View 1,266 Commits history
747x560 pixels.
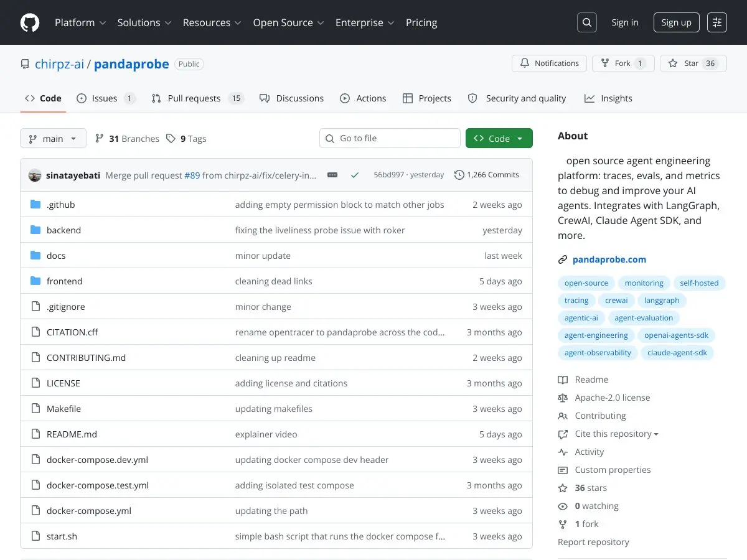[487, 175]
